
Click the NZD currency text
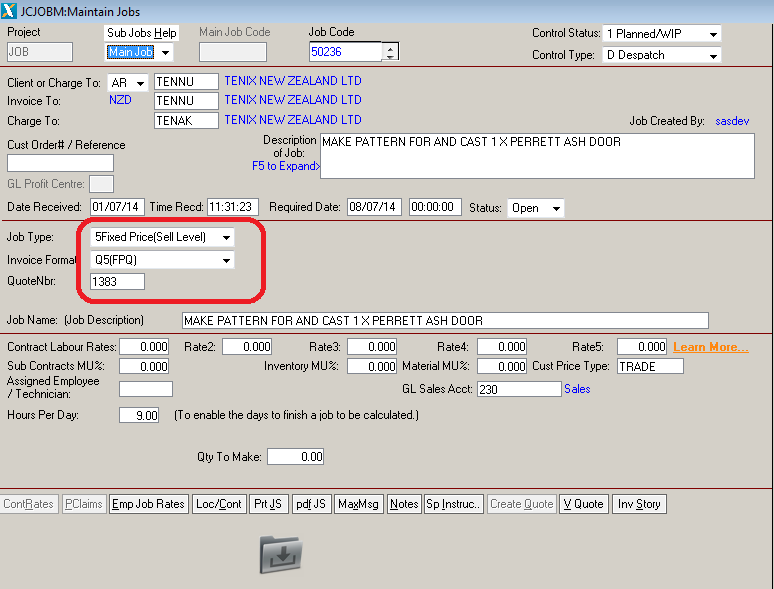[120, 100]
